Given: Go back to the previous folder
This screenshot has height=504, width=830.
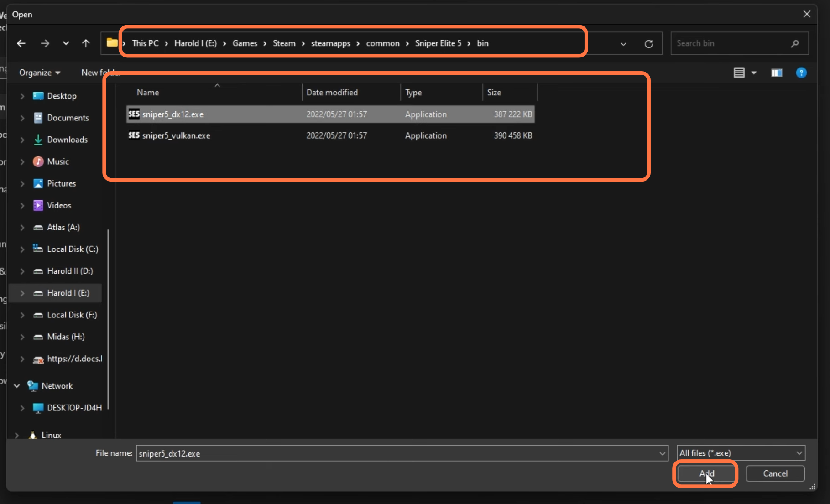Looking at the screenshot, I should [x=21, y=43].
